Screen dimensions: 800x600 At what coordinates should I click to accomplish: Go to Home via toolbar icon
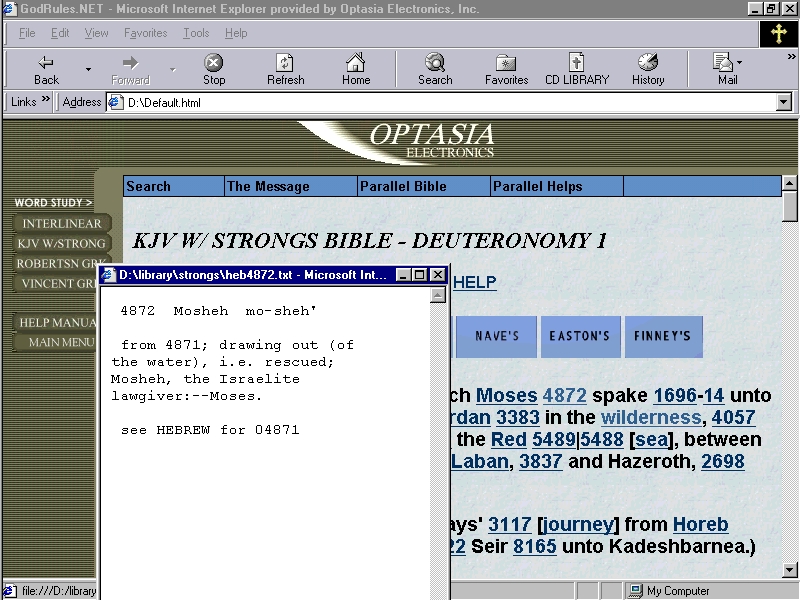click(356, 68)
